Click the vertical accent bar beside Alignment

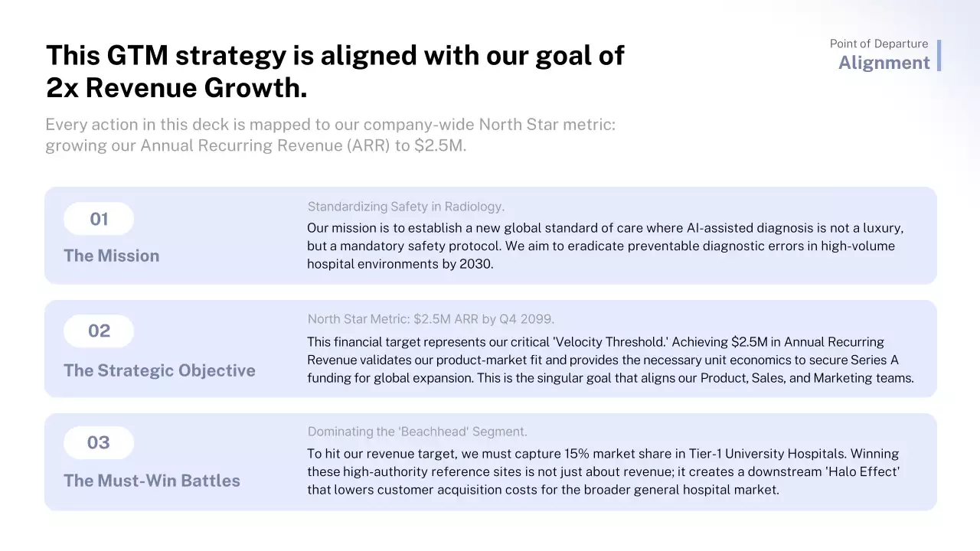[x=939, y=55]
